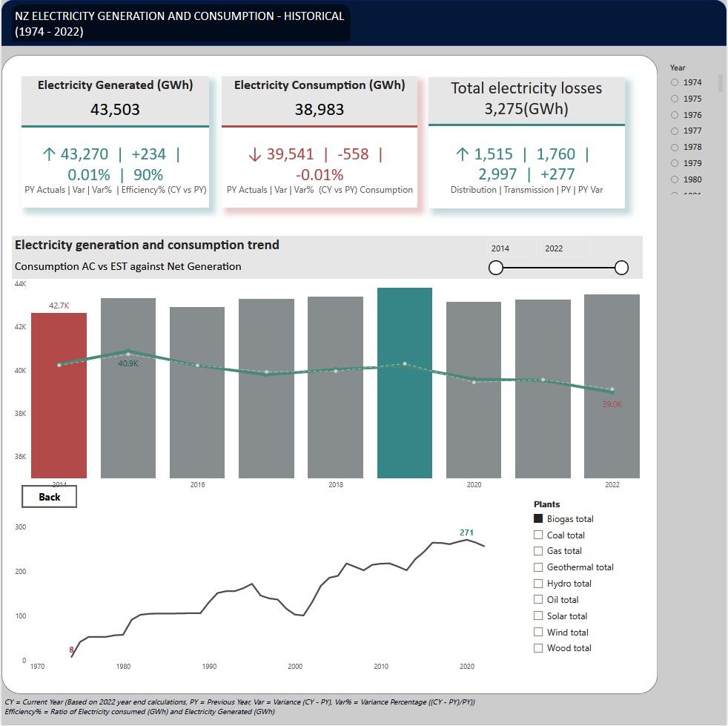The height and width of the screenshot is (726, 728).
Task: Click the 'Year' slicer heading
Action: click(x=678, y=67)
